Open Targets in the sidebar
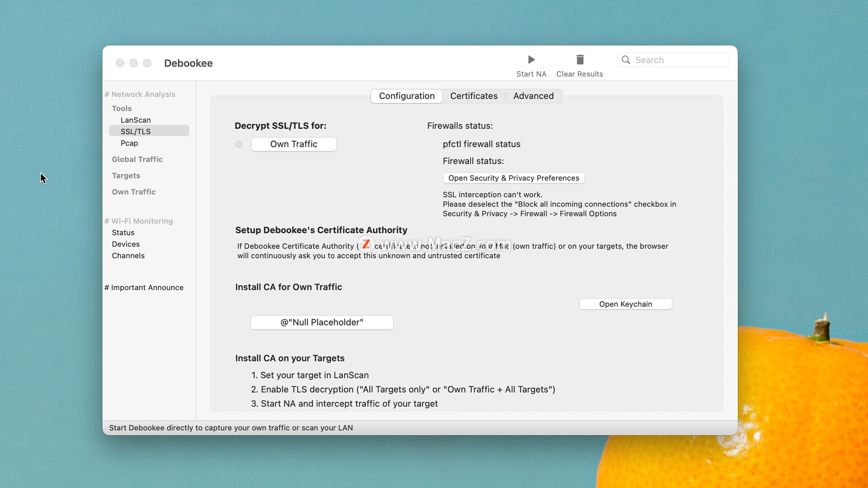This screenshot has width=868, height=488. 126,176
